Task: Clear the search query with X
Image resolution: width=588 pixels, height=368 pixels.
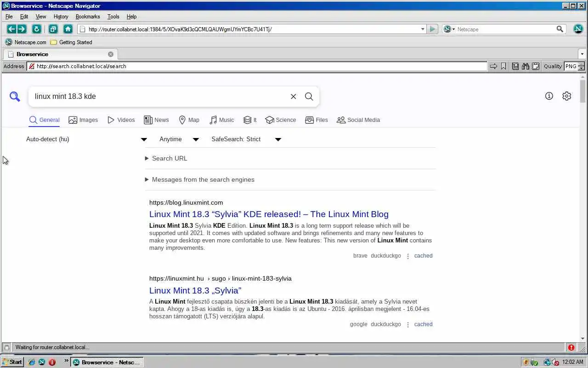Action: [293, 96]
